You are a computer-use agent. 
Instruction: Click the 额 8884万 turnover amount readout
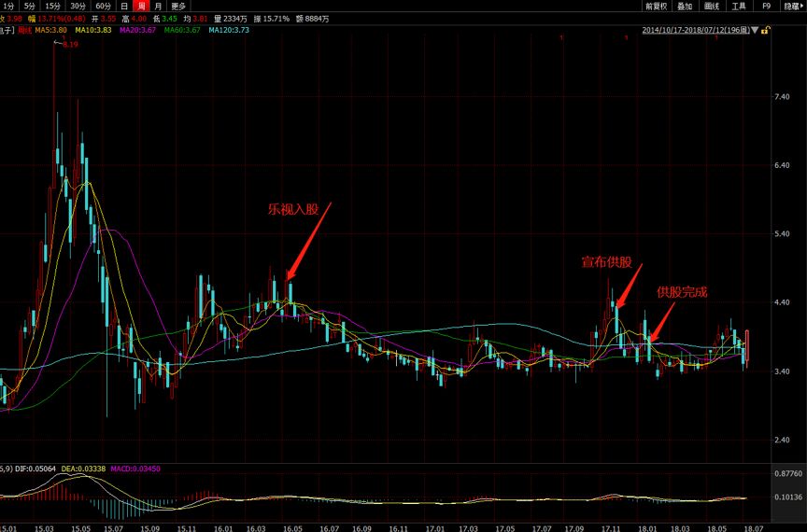click(312, 19)
